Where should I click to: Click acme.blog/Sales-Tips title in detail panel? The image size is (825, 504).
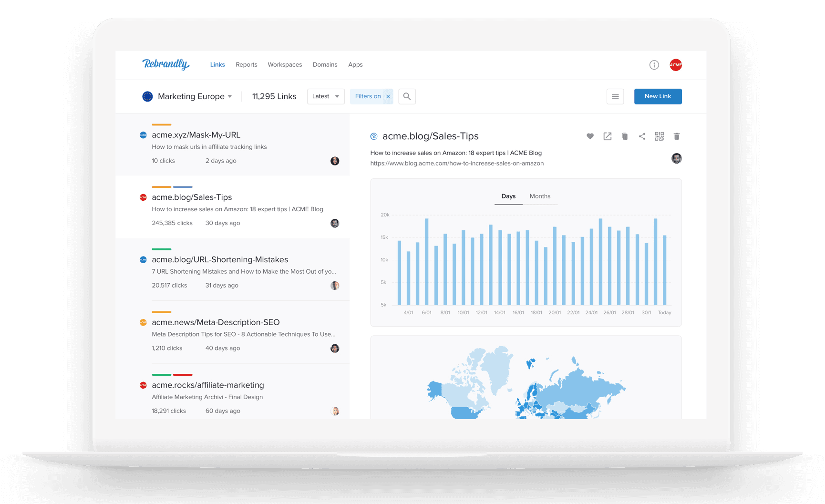tap(431, 136)
